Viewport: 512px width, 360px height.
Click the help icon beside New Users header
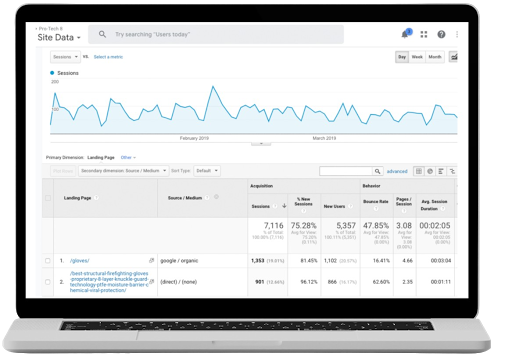pyautogui.click(x=350, y=206)
